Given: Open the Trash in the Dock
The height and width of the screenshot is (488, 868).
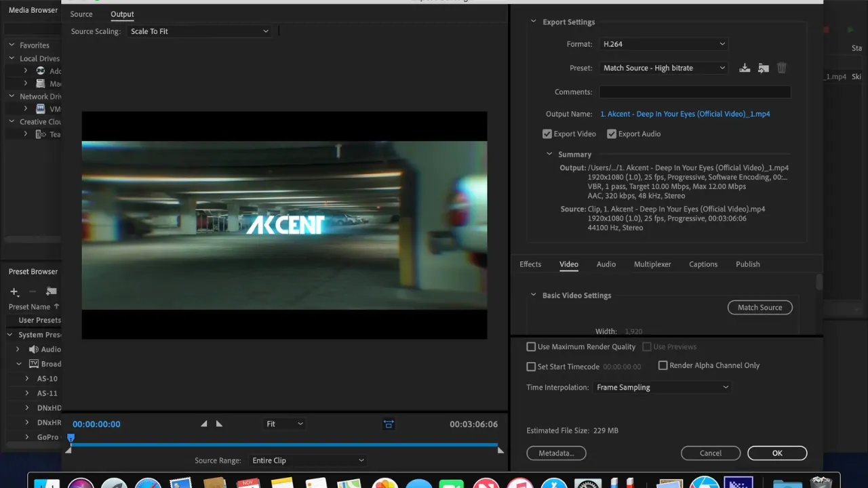Looking at the screenshot, I should [821, 483].
